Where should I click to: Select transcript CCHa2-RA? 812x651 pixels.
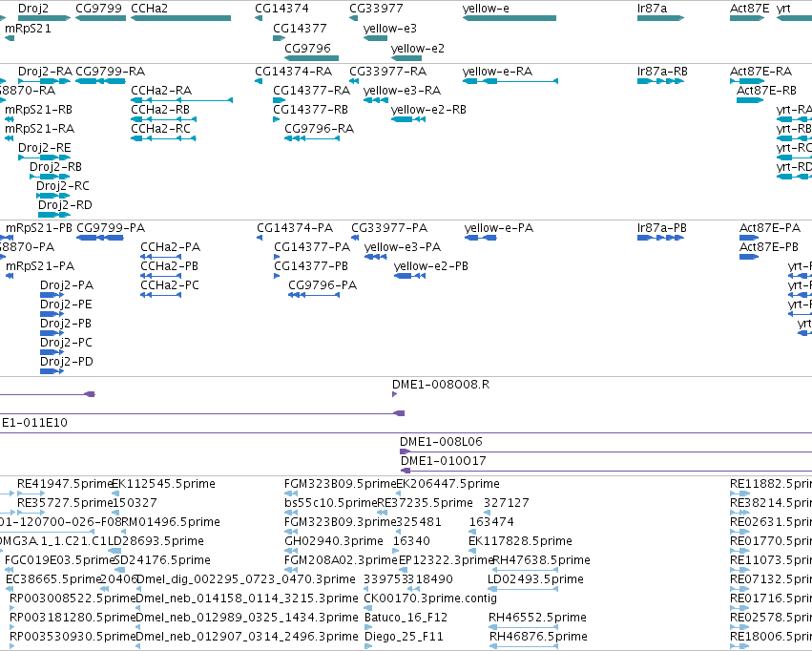[x=181, y=100]
